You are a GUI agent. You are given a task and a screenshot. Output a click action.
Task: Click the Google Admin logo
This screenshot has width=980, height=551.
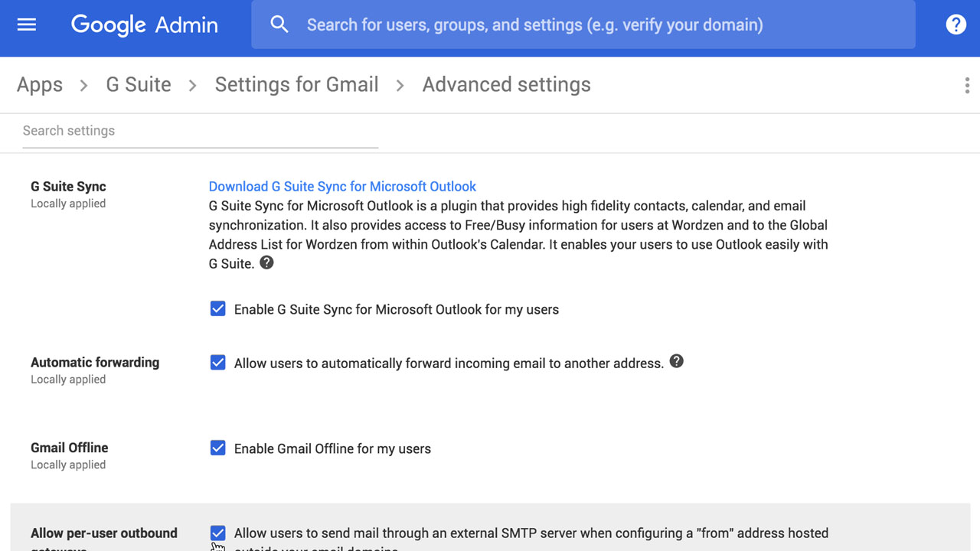click(x=144, y=24)
